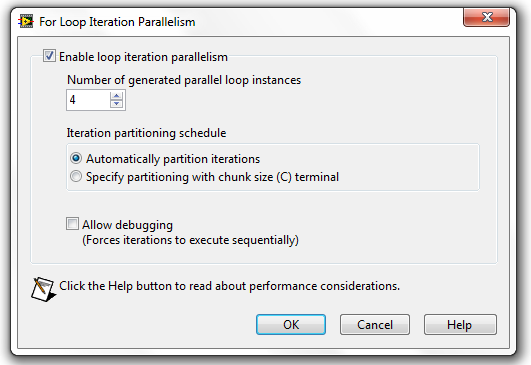This screenshot has height=365, width=531.
Task: Click the Iteration partitioning schedule heading
Action: click(146, 133)
